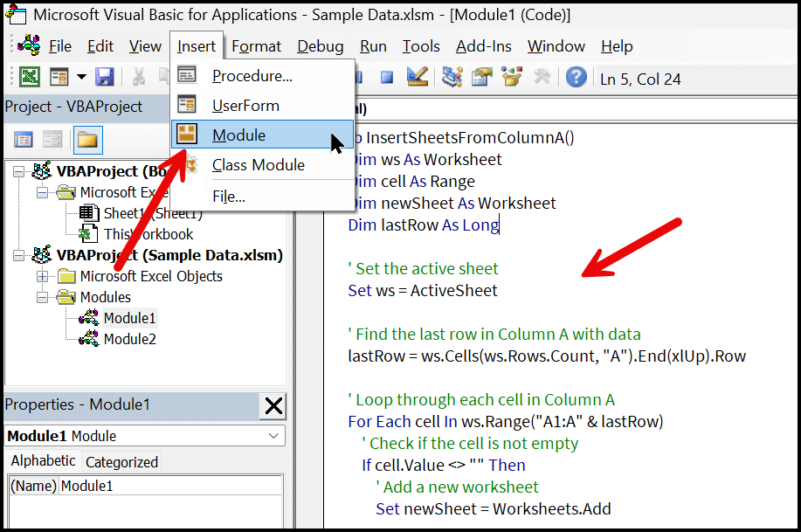
Task: Open the Window menu
Action: click(556, 46)
